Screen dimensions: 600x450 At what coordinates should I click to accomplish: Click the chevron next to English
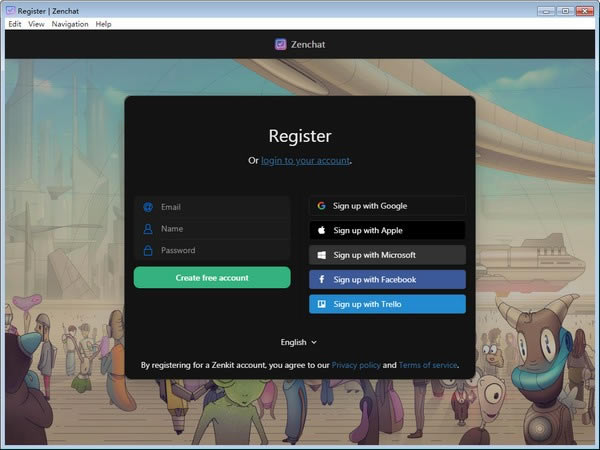tap(314, 342)
